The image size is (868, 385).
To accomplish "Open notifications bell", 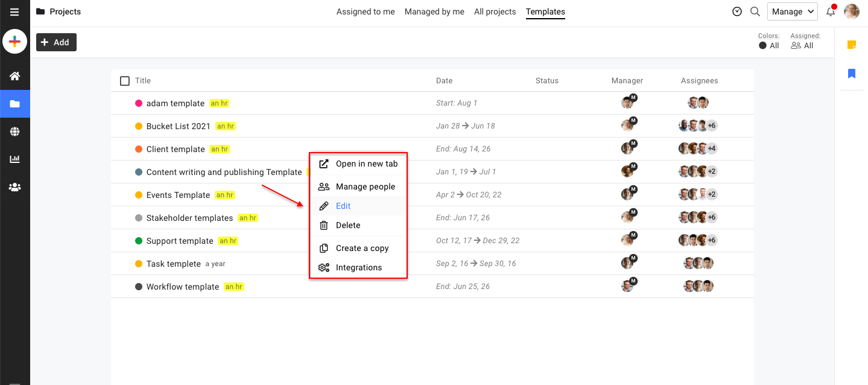I will pos(831,11).
